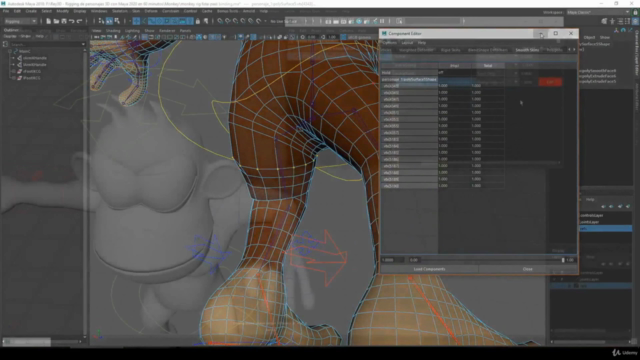This screenshot has width=640, height=360.
Task: Click the slider minimum 0.00 field
Action: [x=414, y=260]
